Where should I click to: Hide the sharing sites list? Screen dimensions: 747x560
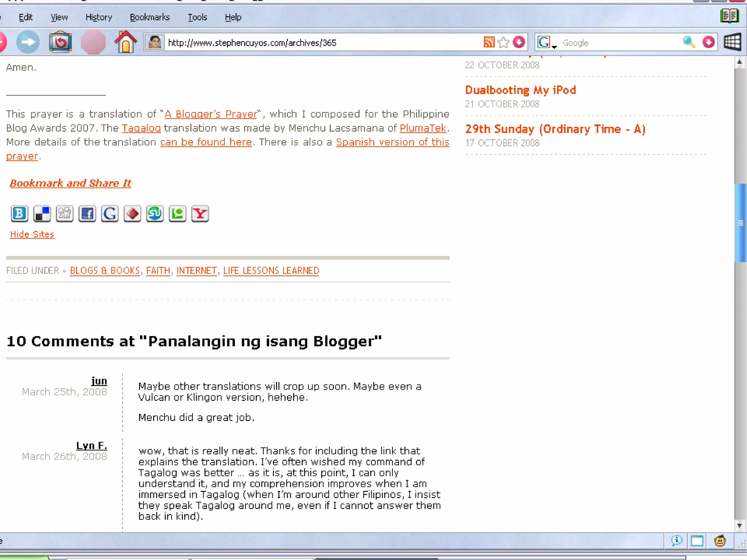coord(32,234)
